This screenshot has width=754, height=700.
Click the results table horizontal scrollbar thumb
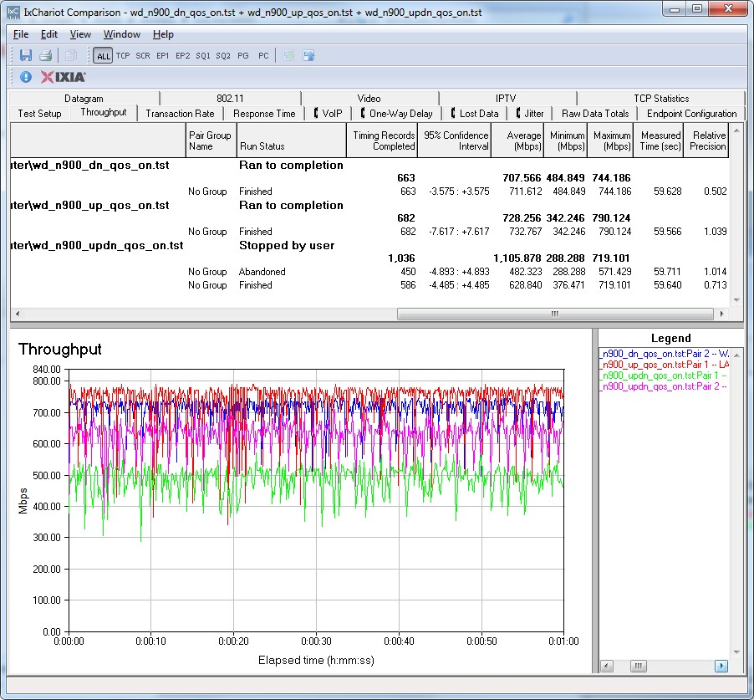(x=555, y=314)
